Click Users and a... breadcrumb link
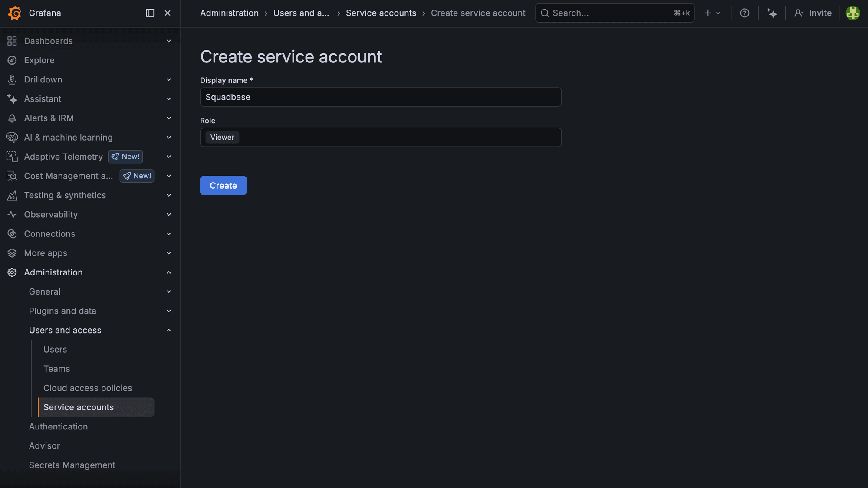This screenshot has height=488, width=868. tap(301, 13)
